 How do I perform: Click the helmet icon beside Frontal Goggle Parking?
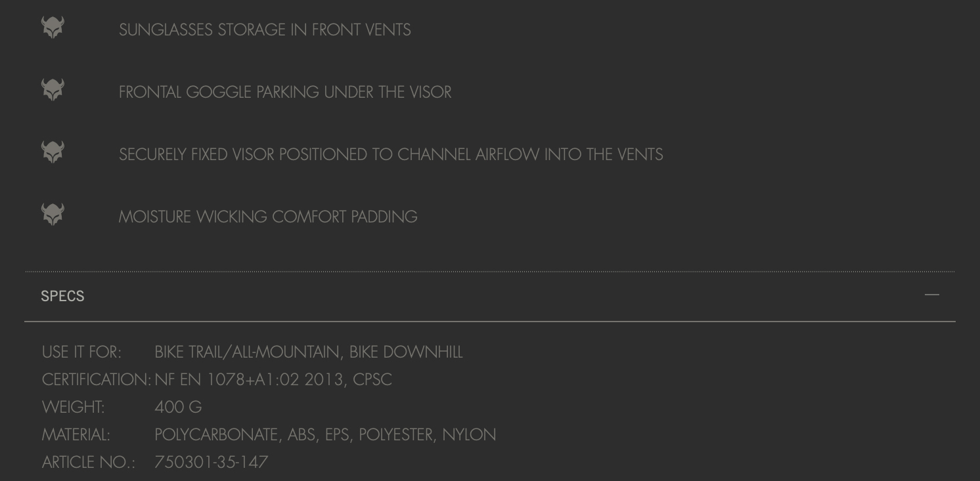tap(53, 90)
